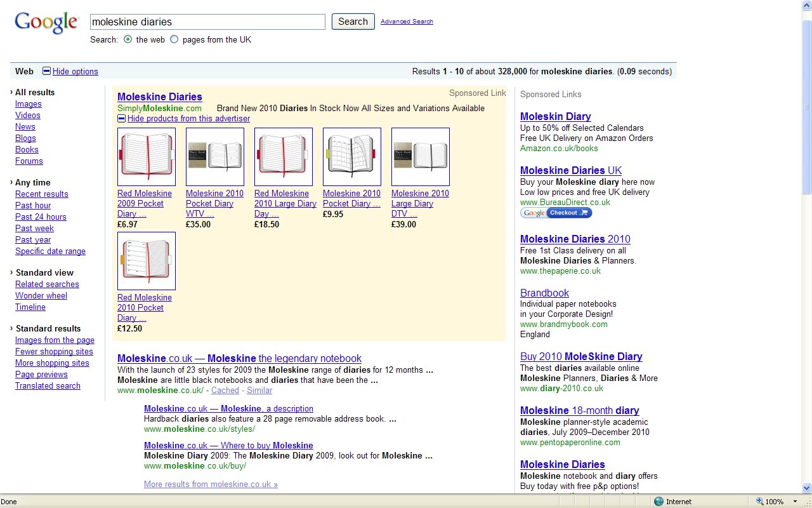Open Similar pages for moleskine.co.uk
This screenshot has width=812, height=508.
259,391
